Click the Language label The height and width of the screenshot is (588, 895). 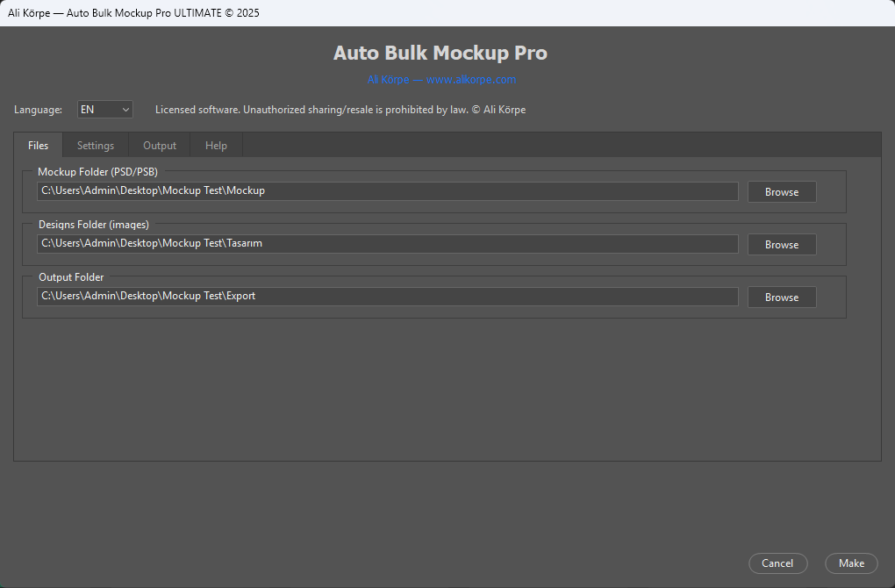[38, 109]
